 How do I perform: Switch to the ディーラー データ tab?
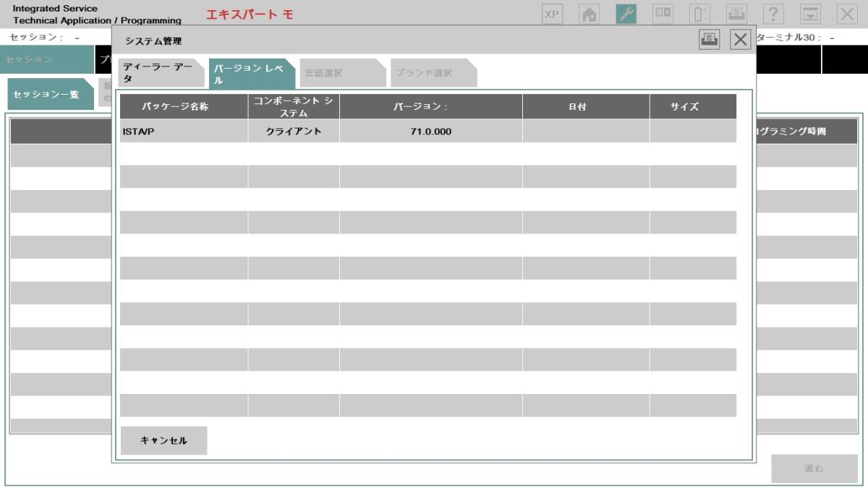158,72
